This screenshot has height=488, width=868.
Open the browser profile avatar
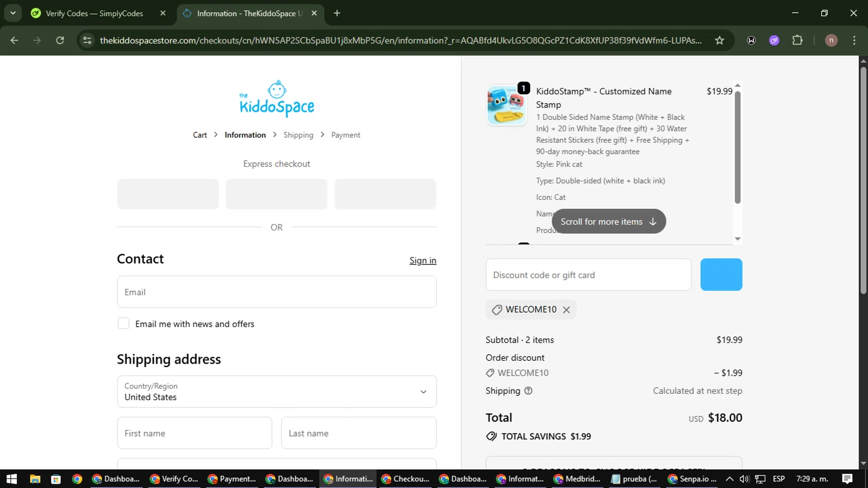coord(831,40)
